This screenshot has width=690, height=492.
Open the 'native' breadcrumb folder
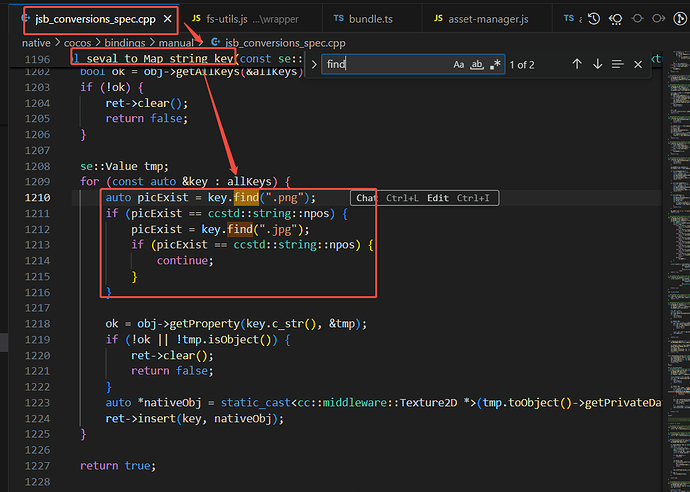36,43
